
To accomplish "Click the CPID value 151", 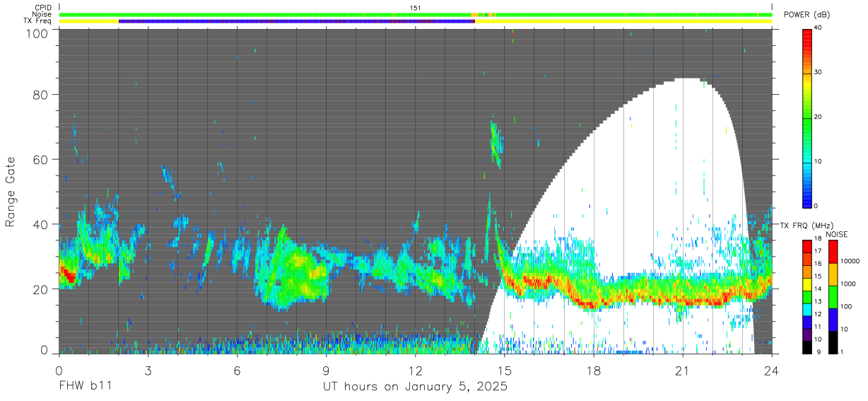I will coord(416,8).
